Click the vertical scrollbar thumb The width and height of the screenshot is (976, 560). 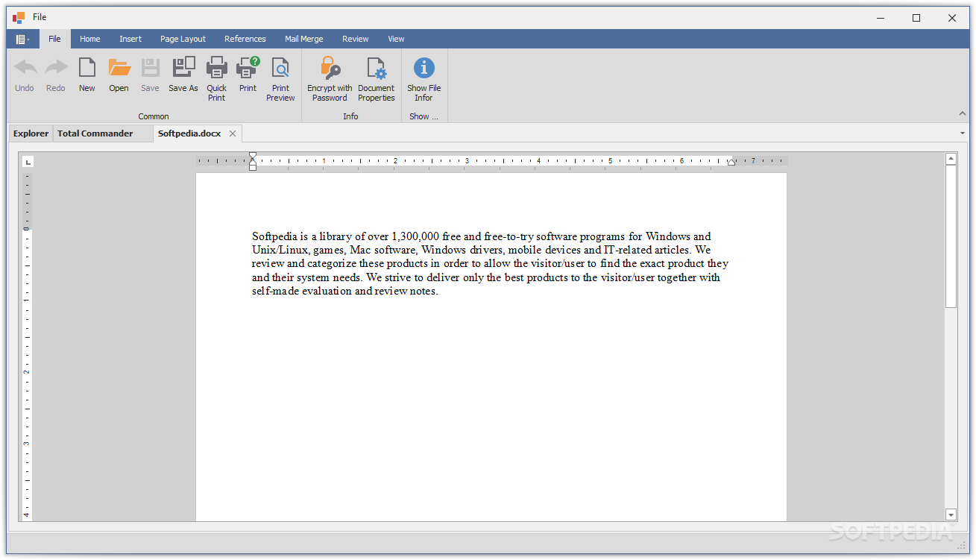click(951, 236)
